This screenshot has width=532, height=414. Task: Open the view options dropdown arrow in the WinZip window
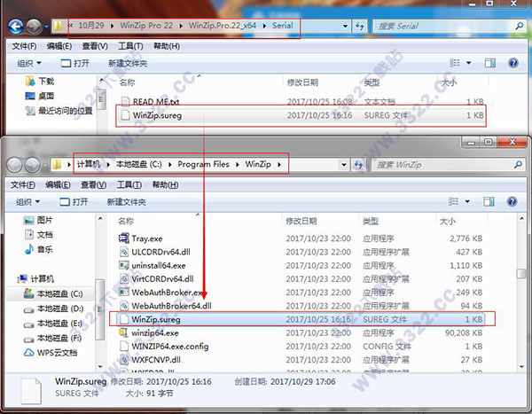pyautogui.click(x=467, y=201)
